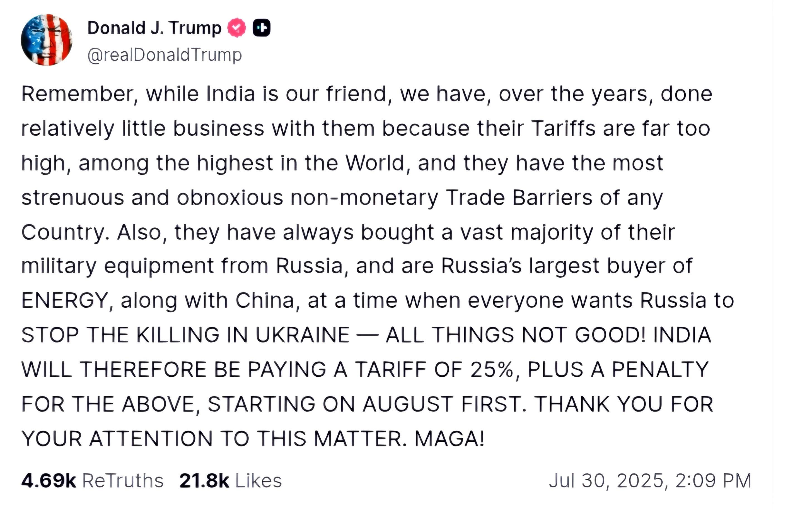This screenshot has width=812, height=510.
Task: Click the black plus badge icon
Action: click(x=262, y=28)
